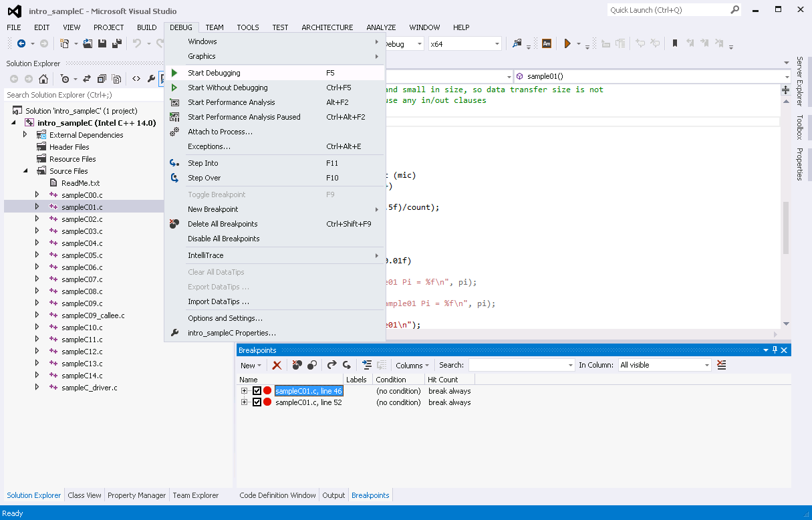Choose Options and Settings menu item
This screenshot has width=812, height=520.
click(275, 318)
